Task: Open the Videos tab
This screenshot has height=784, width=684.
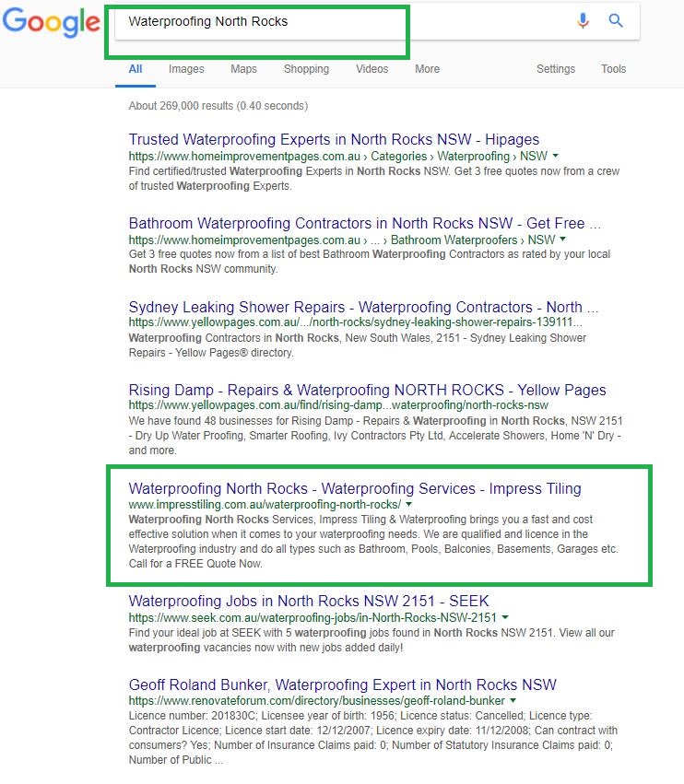Action: pos(371,69)
